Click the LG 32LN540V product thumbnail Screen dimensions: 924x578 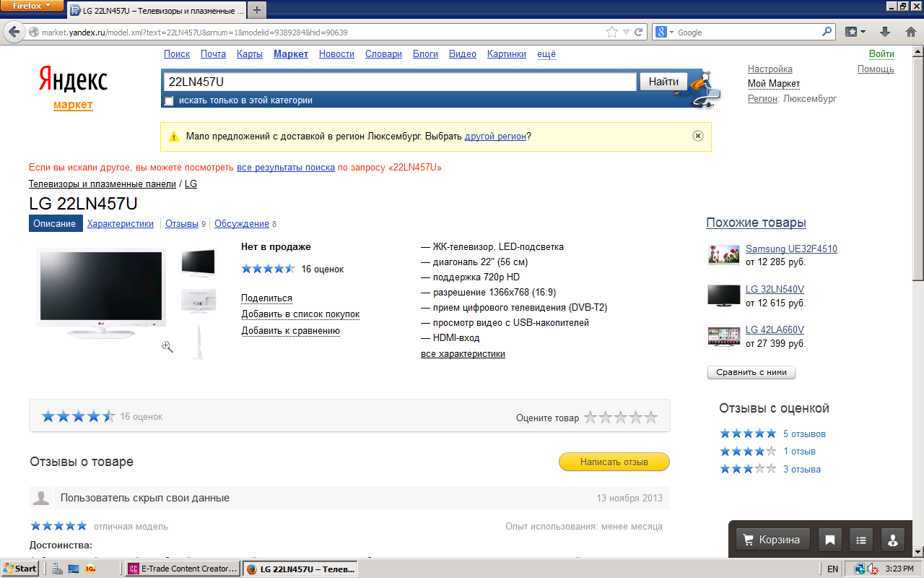click(x=724, y=294)
